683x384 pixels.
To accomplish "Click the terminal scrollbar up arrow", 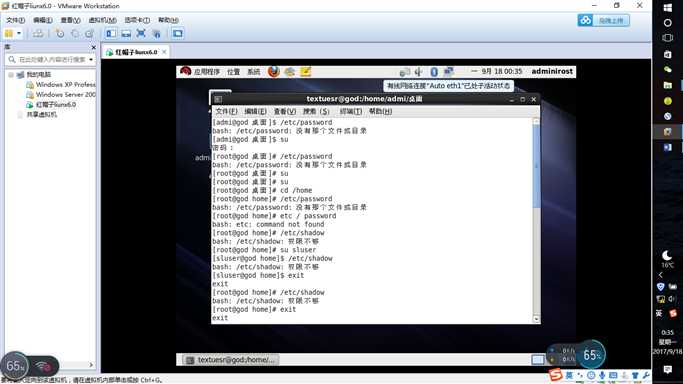I will pyautogui.click(x=536, y=121).
